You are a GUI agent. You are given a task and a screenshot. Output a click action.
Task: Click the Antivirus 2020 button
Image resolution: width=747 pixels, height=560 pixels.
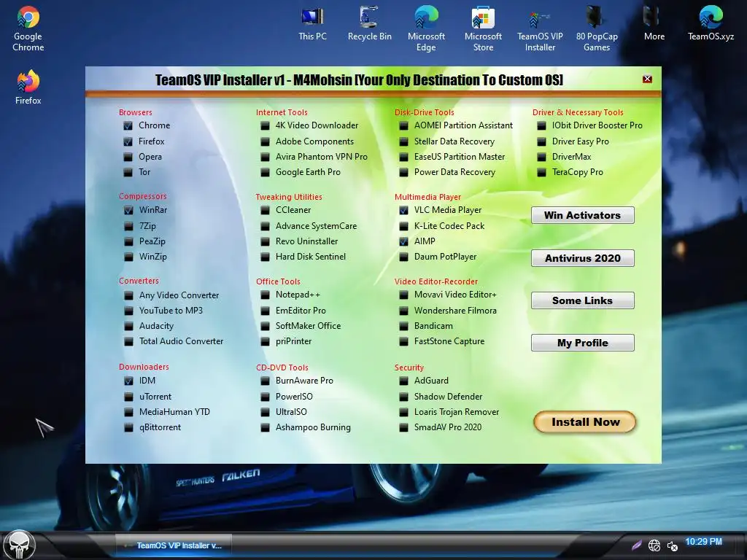[582, 258]
